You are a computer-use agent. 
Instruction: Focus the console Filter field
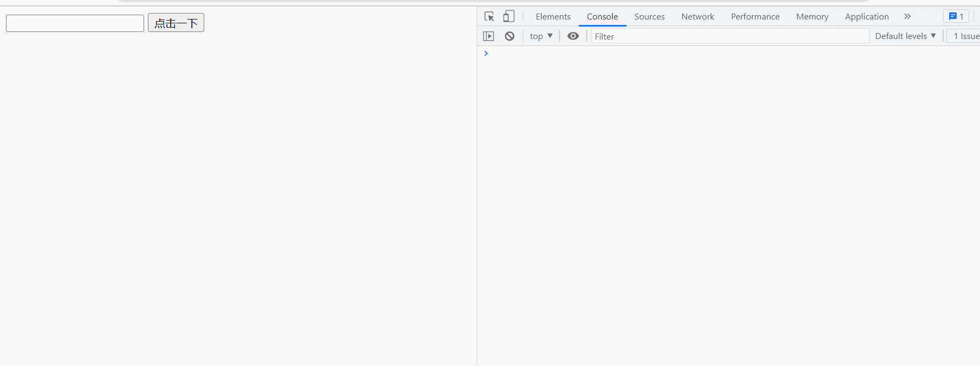click(730, 36)
